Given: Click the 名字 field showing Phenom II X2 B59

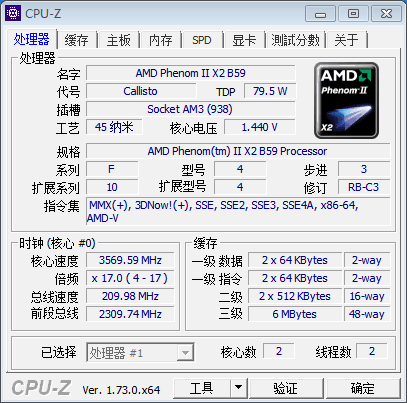Looking at the screenshot, I should (x=191, y=73).
